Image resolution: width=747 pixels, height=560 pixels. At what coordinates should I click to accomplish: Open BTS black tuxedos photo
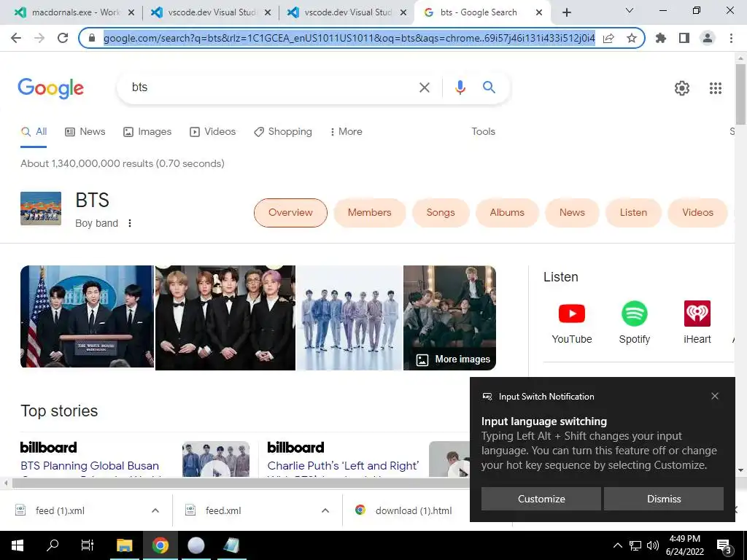point(225,318)
